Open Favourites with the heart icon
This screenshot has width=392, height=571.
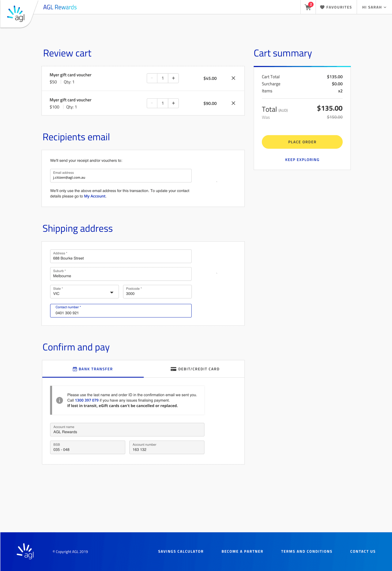tap(336, 7)
